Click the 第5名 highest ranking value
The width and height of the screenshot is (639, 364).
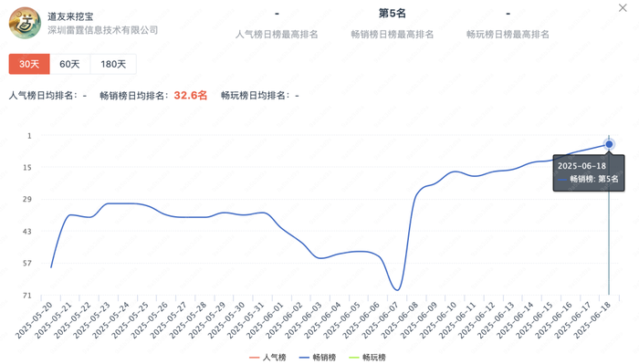pos(392,14)
